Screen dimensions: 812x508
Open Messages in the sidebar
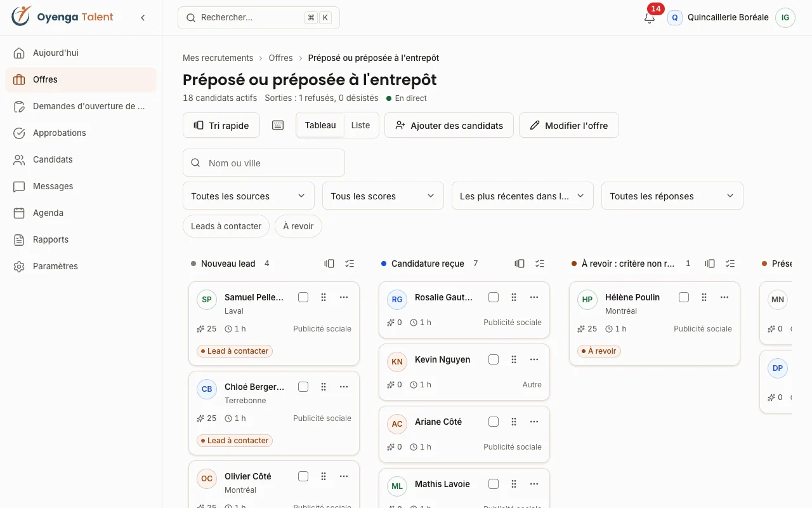tap(81, 186)
